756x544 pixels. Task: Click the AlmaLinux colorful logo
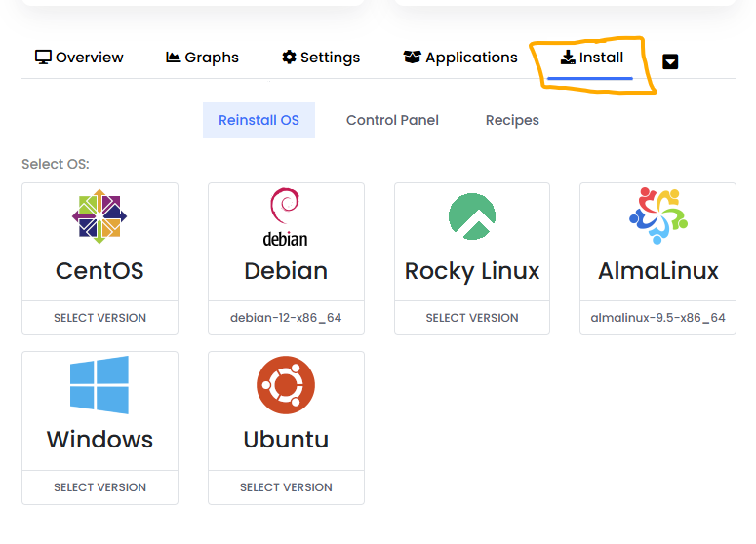tap(657, 215)
